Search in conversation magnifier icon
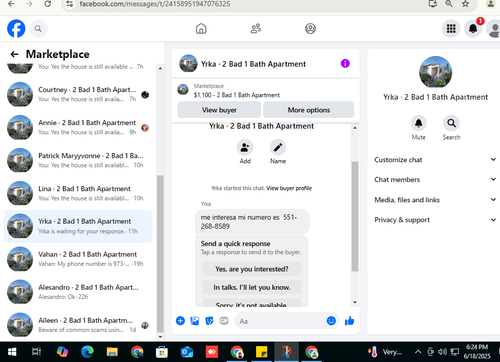 [x=451, y=123]
